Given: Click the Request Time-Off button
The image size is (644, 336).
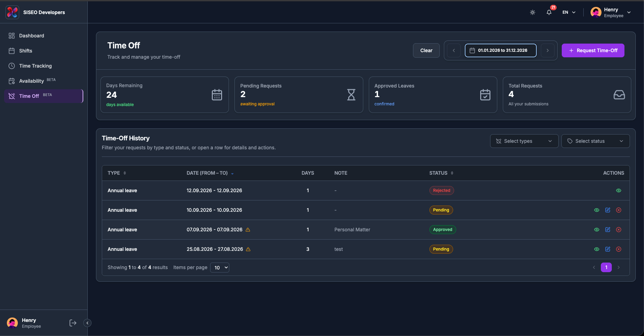Looking at the screenshot, I should point(593,50).
